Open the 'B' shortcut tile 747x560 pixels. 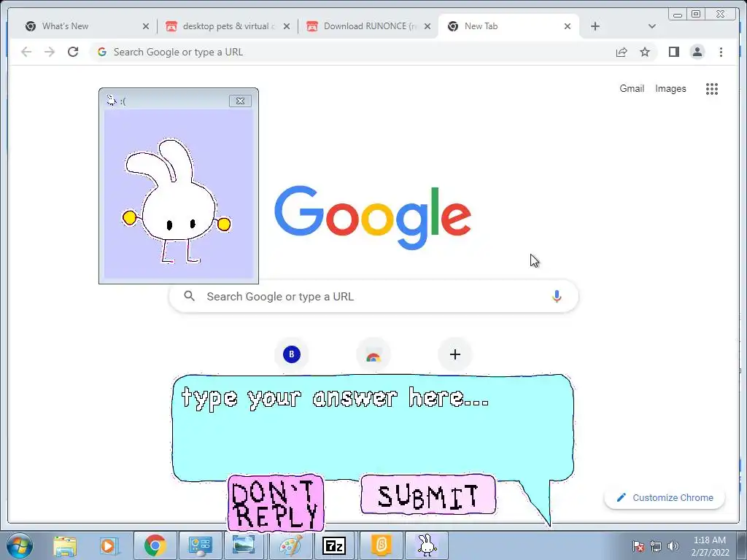[292, 354]
